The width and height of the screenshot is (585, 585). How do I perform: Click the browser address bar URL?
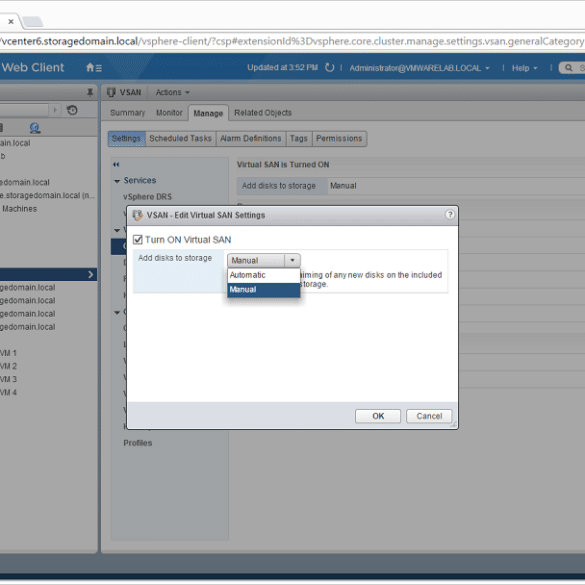(292, 41)
